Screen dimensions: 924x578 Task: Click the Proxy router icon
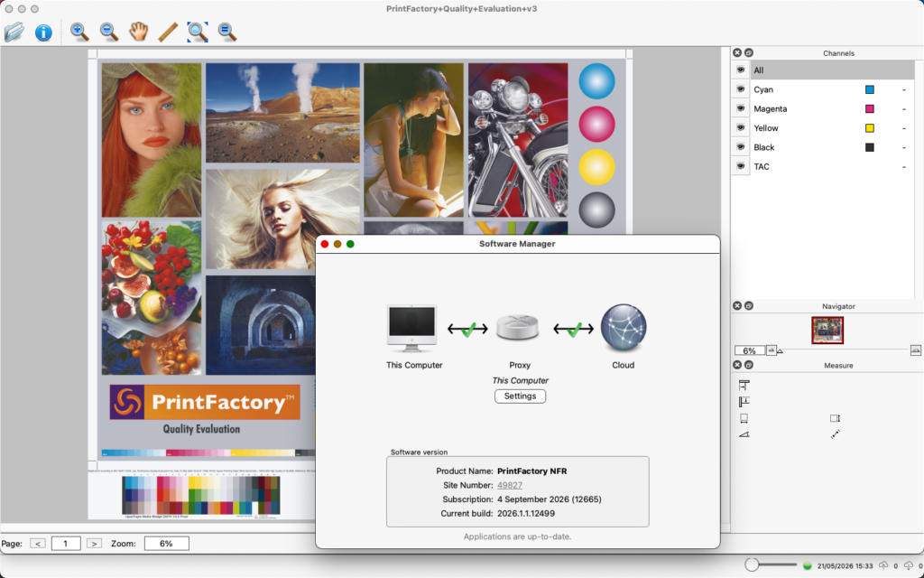[x=517, y=327]
